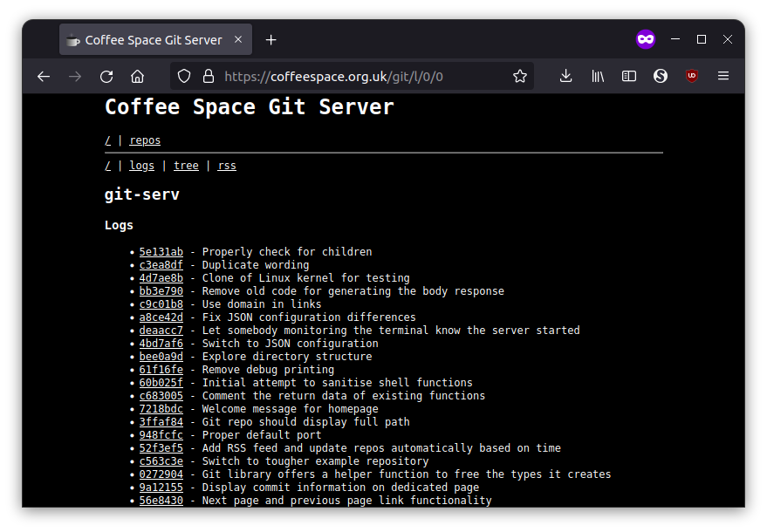
Task: Open commit bb3e790
Action: pos(161,291)
